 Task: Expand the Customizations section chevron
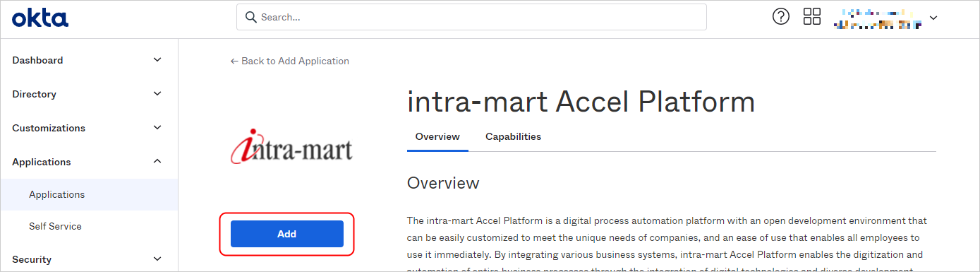point(157,128)
